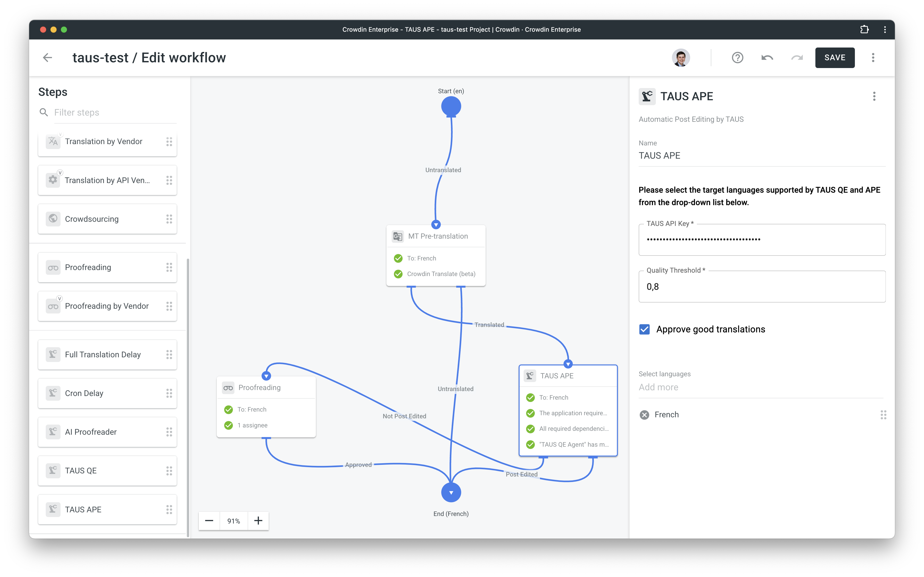This screenshot has width=924, height=577.
Task: Open the help question mark icon
Action: coord(737,58)
